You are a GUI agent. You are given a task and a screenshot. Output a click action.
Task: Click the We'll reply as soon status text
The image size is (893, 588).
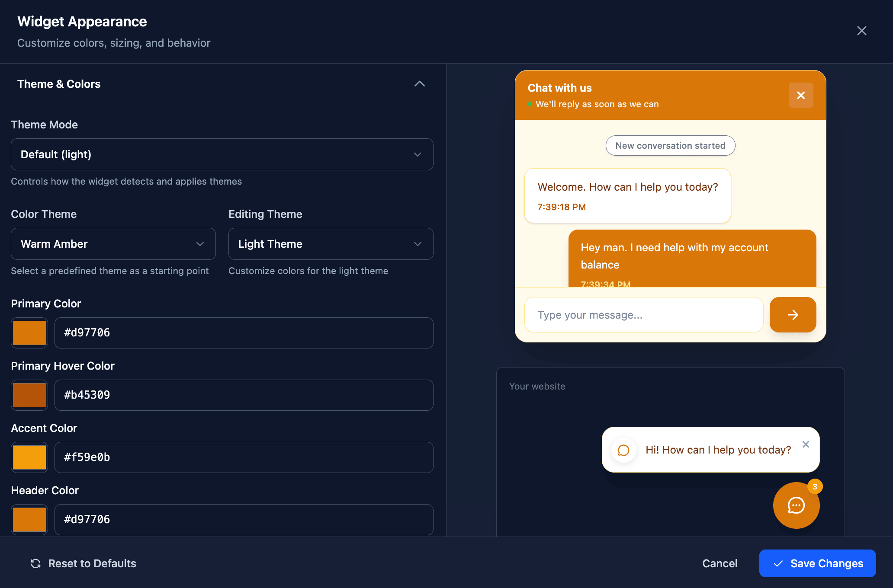[597, 104]
